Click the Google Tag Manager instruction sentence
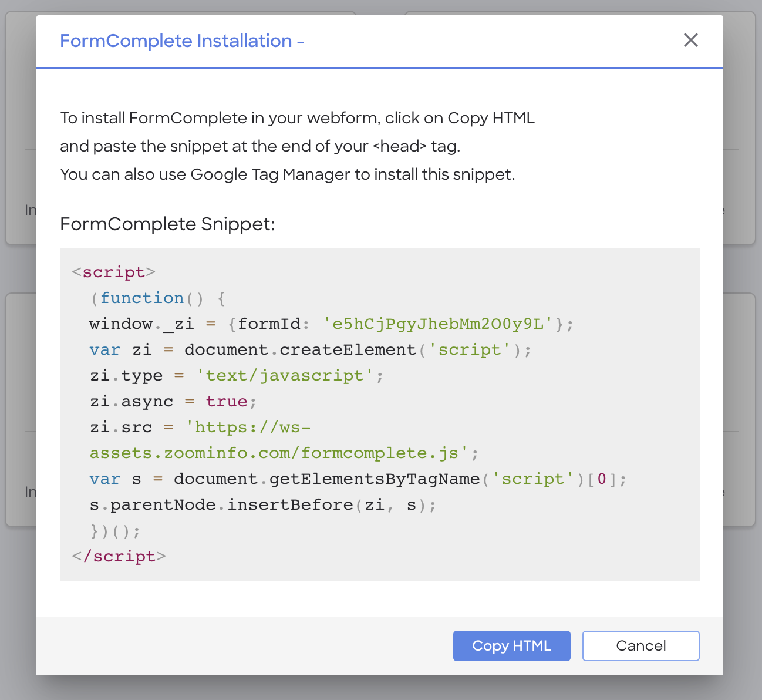 [x=288, y=174]
